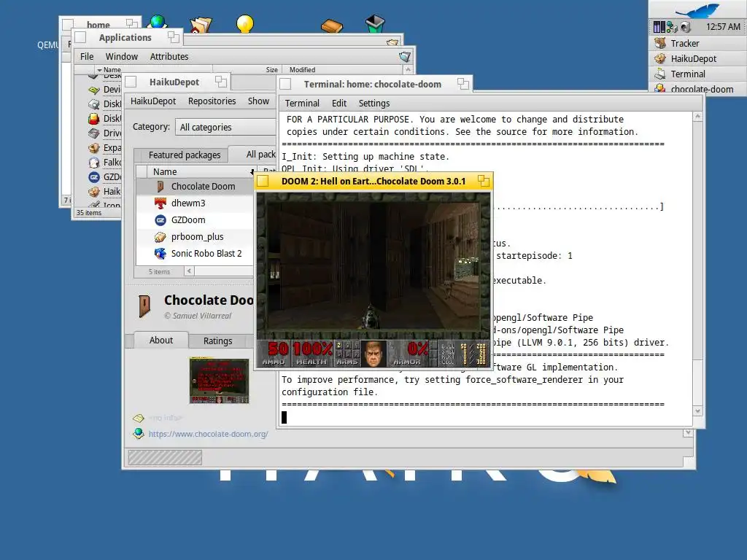The height and width of the screenshot is (560, 747).
Task: Open File menu in Applications window
Action: (x=87, y=57)
